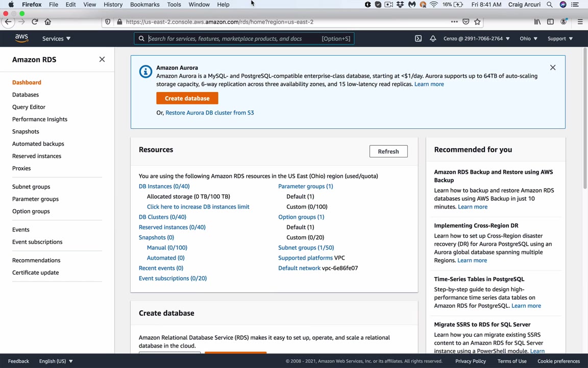
Task: Click the Feedback footer link
Action: point(18,361)
